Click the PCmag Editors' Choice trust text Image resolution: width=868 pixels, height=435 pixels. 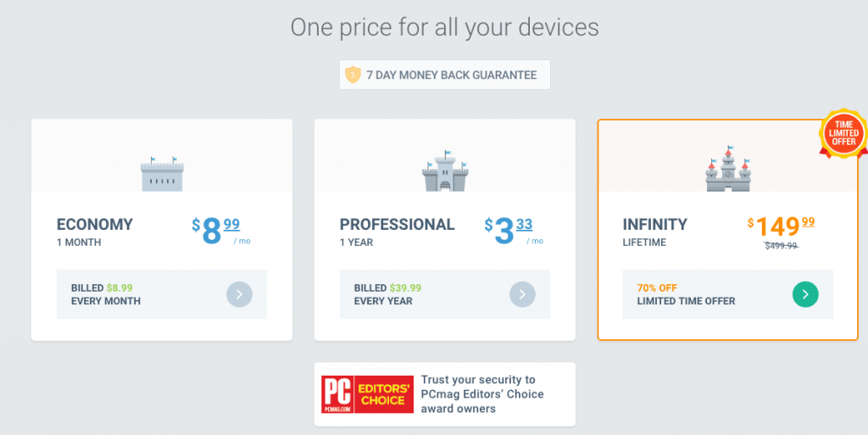pos(482,394)
